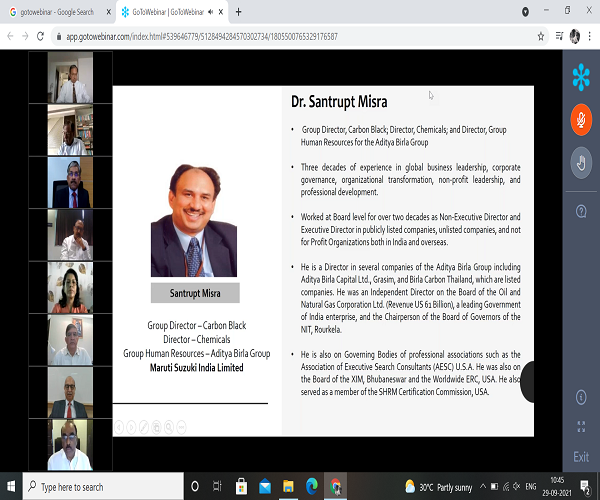
Task: Open Chrome profile avatar
Action: 574,36
